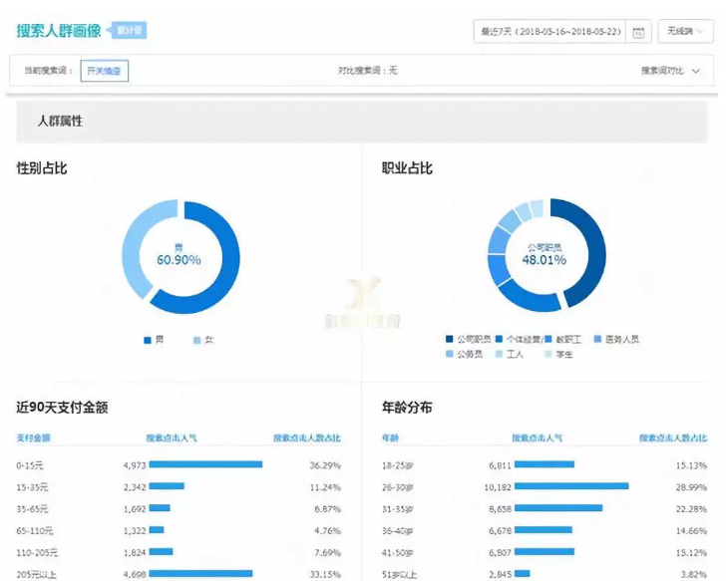Toggle the 男 legend marker in gender chart
The width and height of the screenshot is (728, 581).
148,340
